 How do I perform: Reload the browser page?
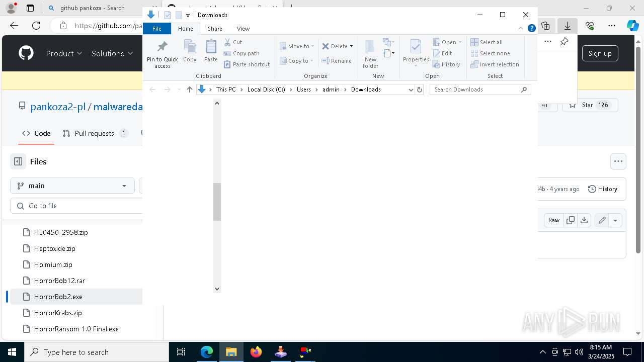pyautogui.click(x=36, y=26)
